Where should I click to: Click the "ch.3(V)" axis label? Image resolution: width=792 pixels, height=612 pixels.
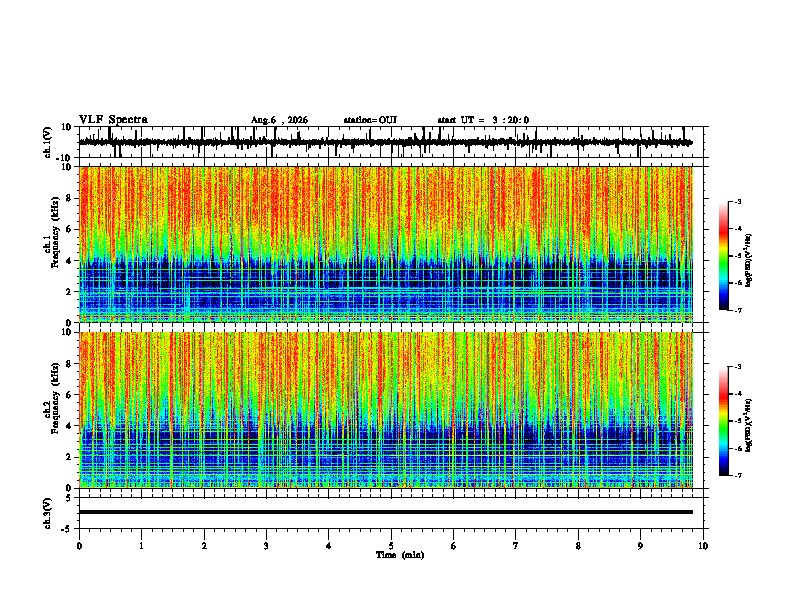click(47, 513)
